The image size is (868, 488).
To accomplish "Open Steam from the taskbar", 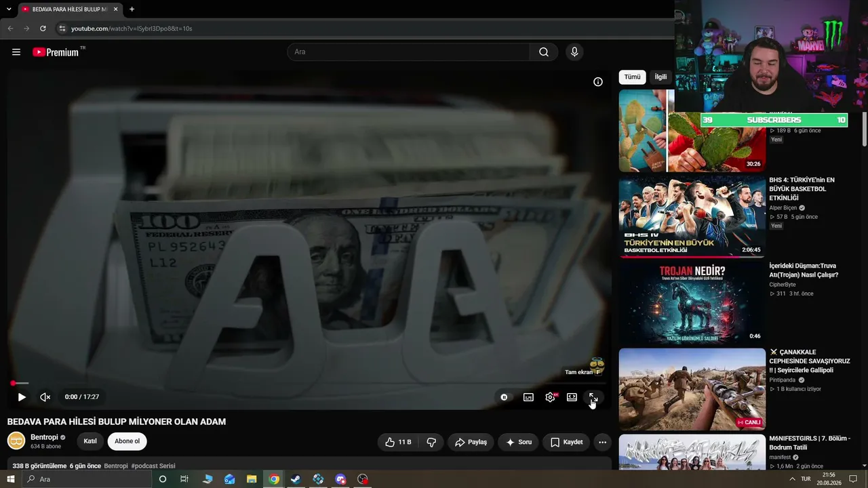I will 296,479.
